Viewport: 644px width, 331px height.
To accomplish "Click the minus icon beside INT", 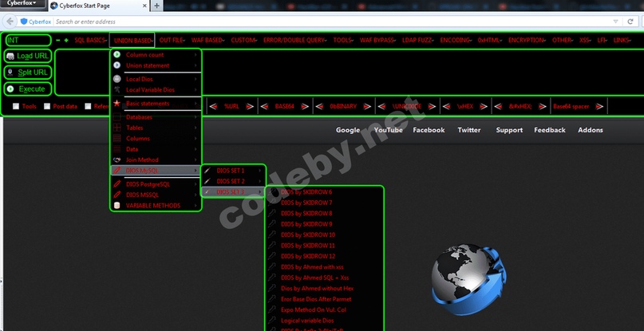I will click(57, 40).
